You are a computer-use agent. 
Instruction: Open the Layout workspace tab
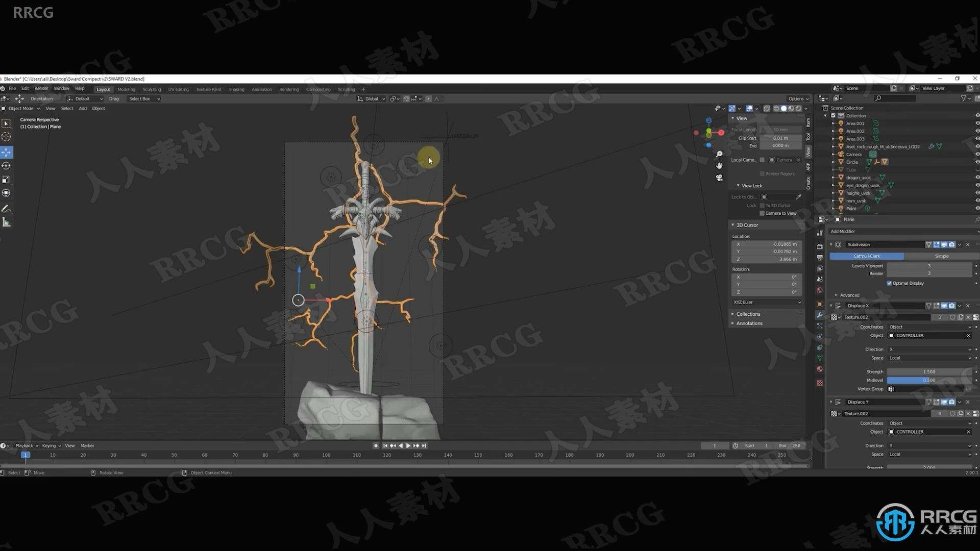(103, 89)
